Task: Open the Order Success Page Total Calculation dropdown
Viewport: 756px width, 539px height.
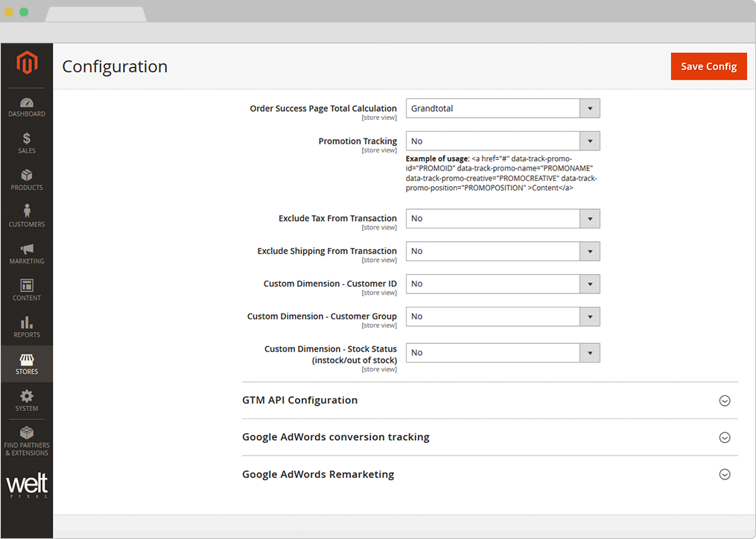Action: 503,108
